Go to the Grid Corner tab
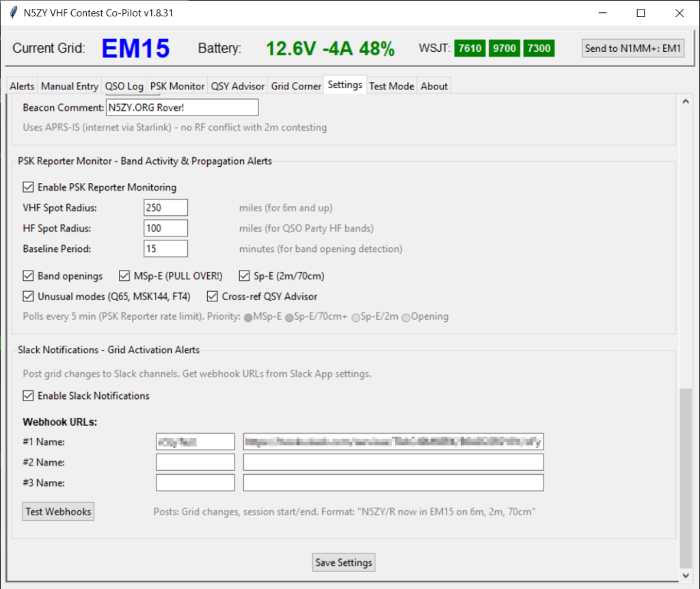The width and height of the screenshot is (700, 589). click(296, 86)
